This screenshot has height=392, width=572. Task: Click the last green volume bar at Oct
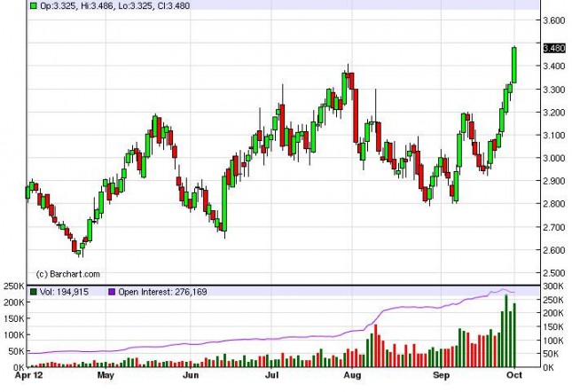click(x=514, y=335)
